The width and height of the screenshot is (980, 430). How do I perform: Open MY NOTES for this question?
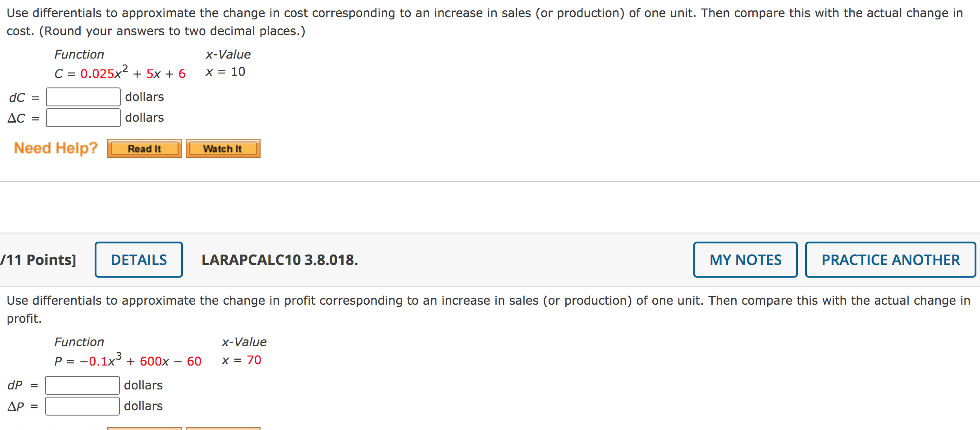[745, 260]
